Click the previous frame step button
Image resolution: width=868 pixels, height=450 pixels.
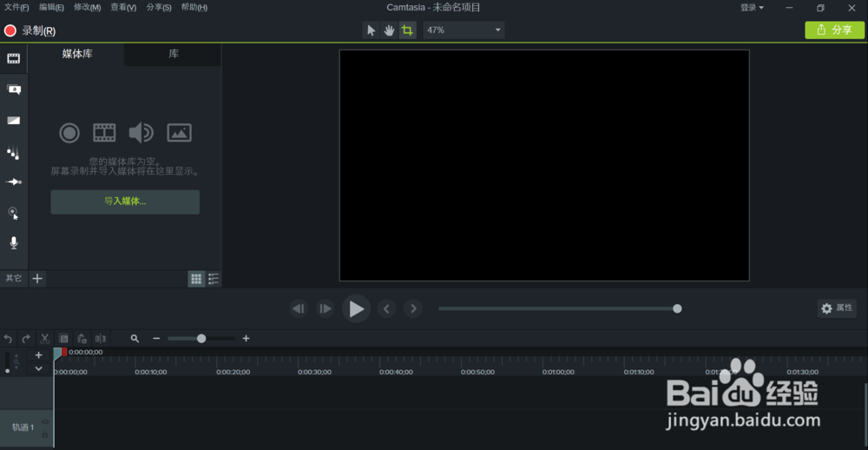click(299, 308)
